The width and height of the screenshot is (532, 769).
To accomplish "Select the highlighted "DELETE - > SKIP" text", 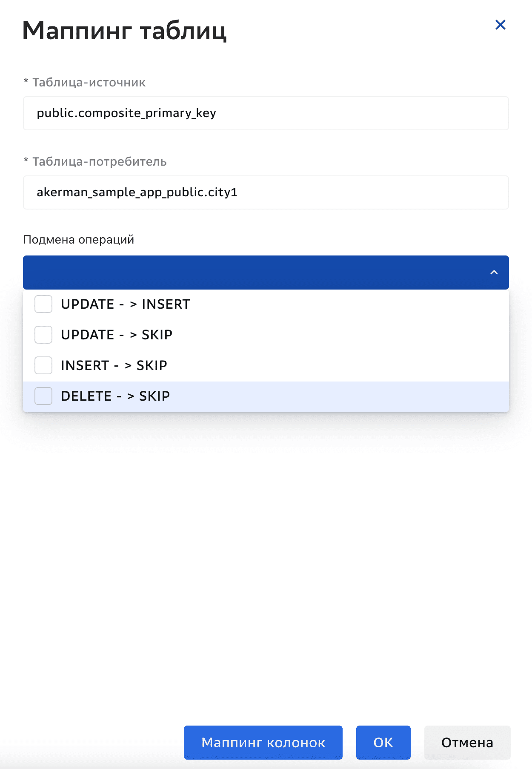I will coord(115,396).
